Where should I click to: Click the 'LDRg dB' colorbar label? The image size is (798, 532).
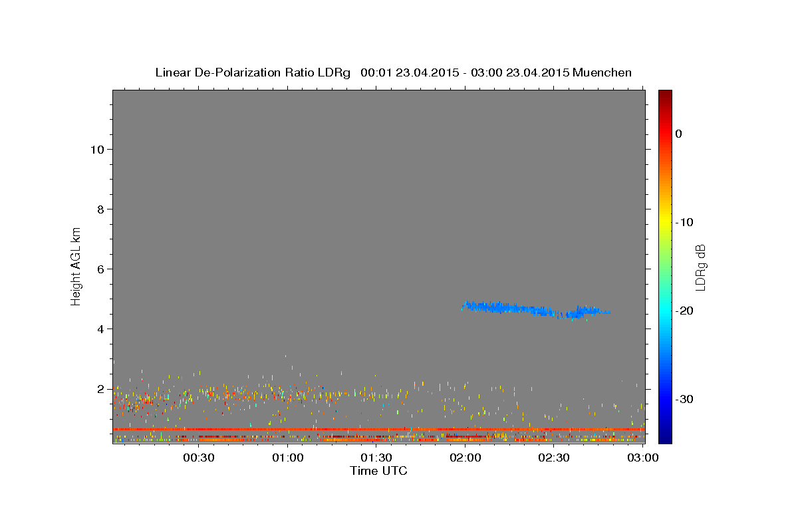[700, 268]
